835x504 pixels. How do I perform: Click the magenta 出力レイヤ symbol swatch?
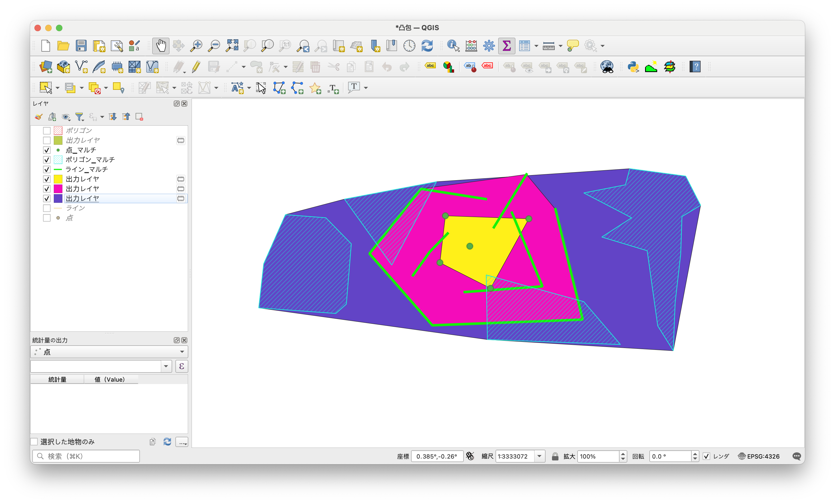[58, 189]
